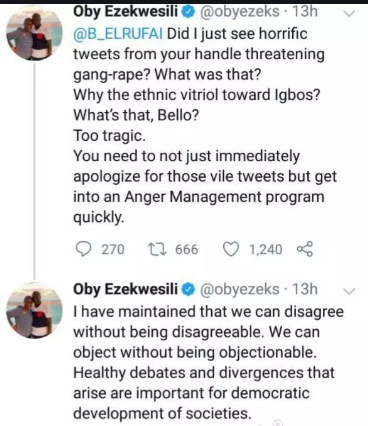
Task: Open the @B_ELRUFAI mention link
Action: (x=118, y=34)
